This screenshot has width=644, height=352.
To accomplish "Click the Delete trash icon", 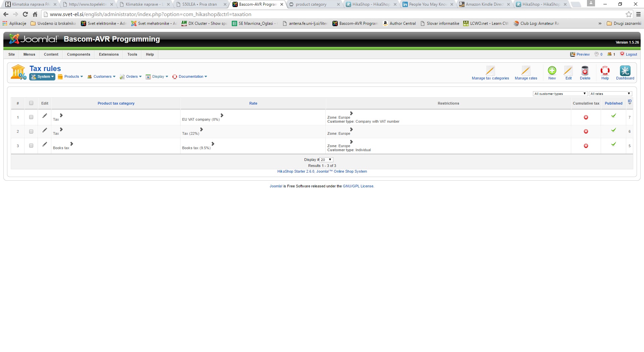I will (x=585, y=70).
